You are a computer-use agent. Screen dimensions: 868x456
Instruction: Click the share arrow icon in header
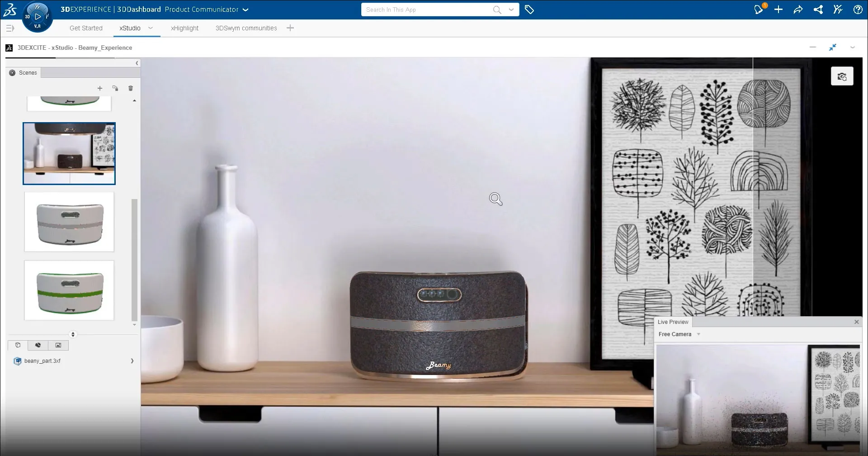coord(798,9)
